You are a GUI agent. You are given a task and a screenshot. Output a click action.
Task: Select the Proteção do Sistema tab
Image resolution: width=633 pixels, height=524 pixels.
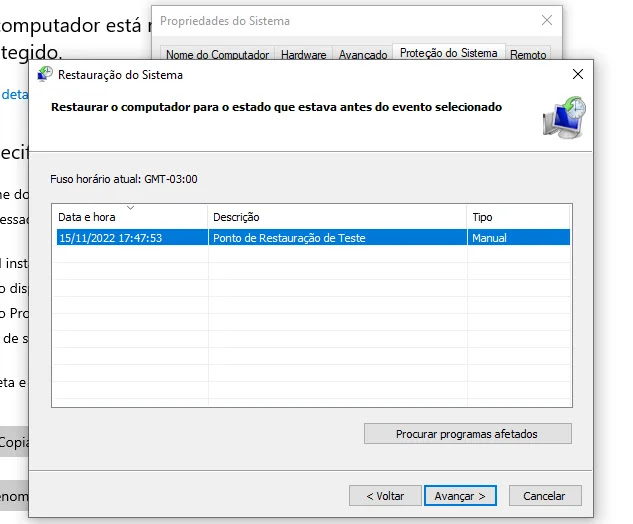[x=448, y=54]
